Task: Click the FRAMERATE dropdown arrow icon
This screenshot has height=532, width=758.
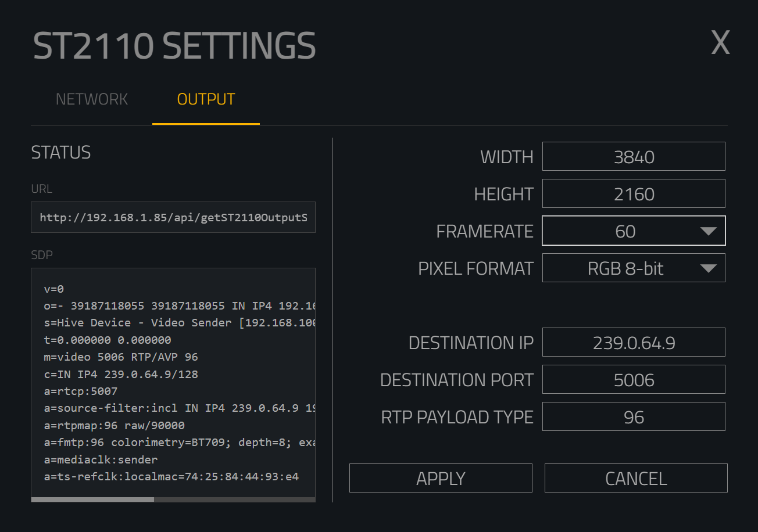Action: click(x=708, y=231)
